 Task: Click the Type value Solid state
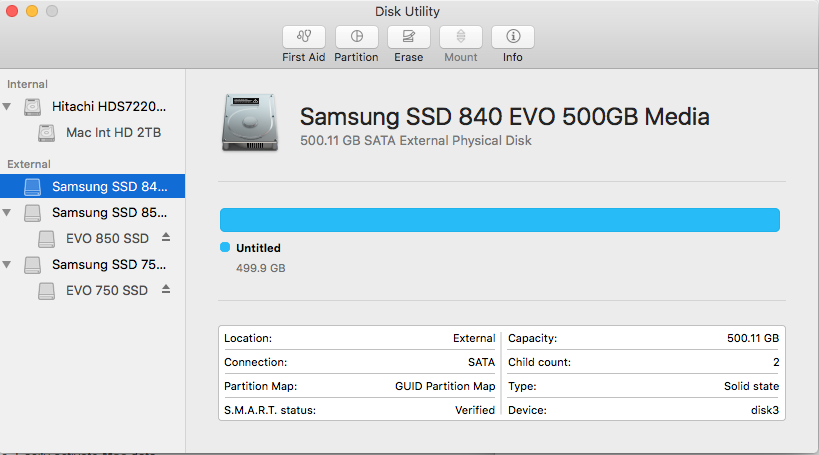click(751, 386)
